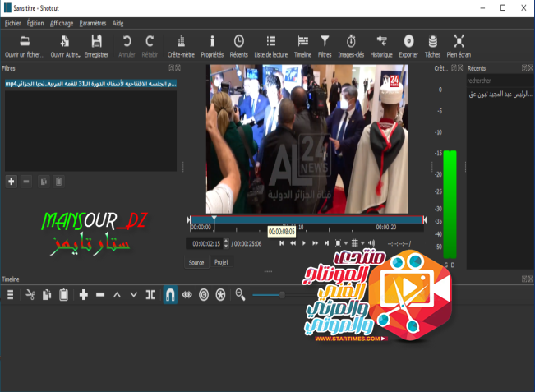
Task: Toggle scrub while dragging
Action: coord(187,295)
